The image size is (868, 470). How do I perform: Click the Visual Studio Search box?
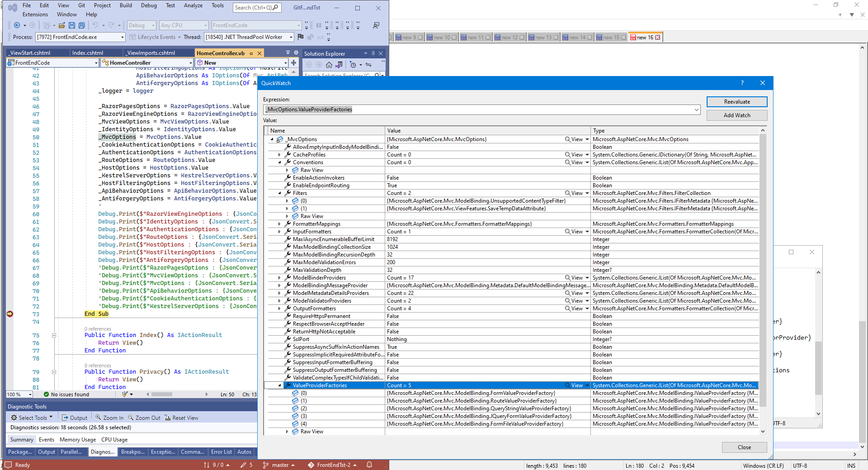pyautogui.click(x=257, y=7)
